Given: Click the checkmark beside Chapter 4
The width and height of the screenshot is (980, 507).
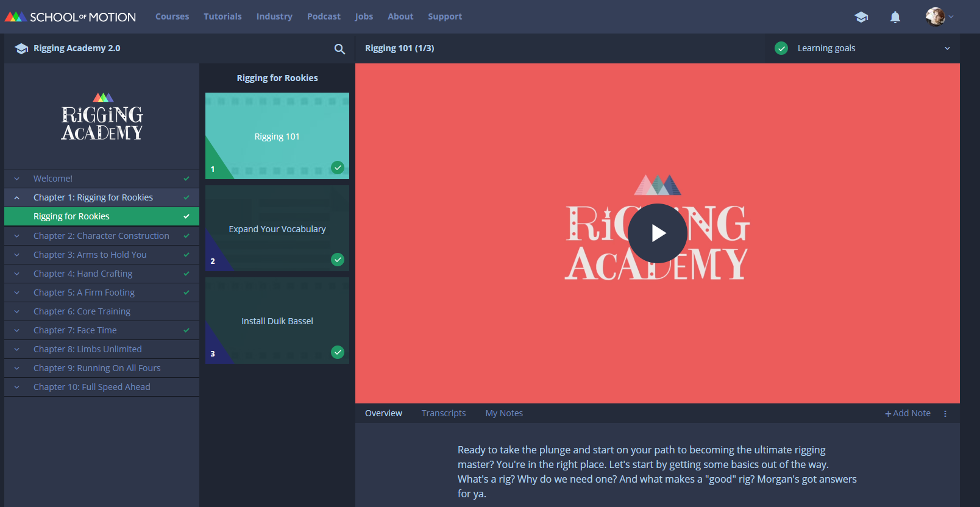Looking at the screenshot, I should [x=186, y=274].
